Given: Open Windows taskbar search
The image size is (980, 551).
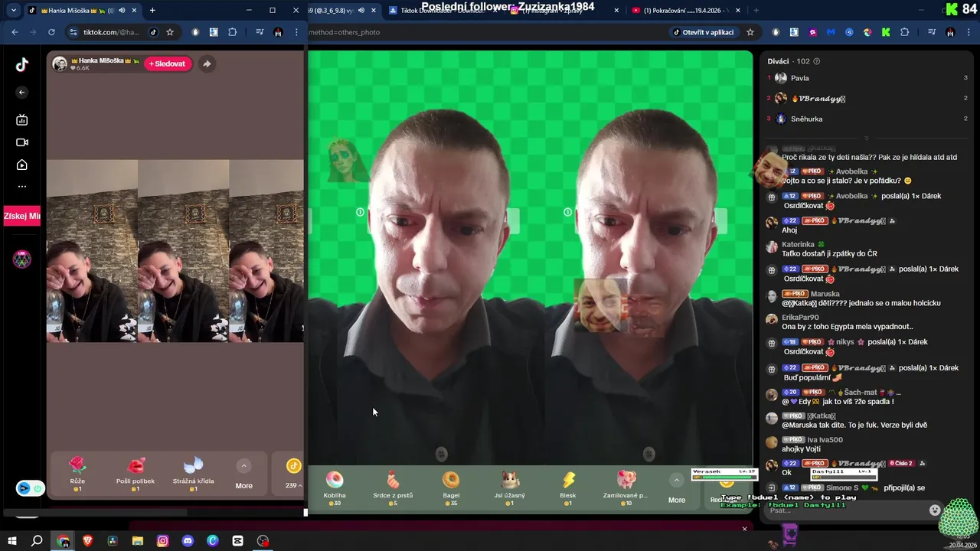Looking at the screenshot, I should [37, 541].
